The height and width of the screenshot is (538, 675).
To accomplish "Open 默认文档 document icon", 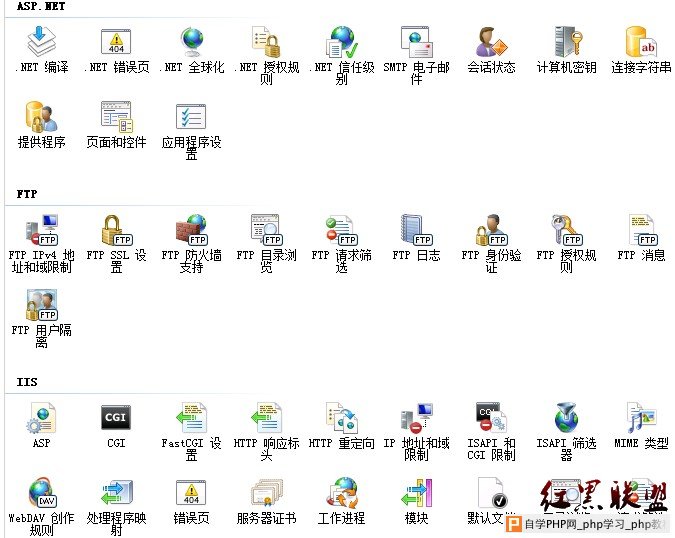I will click(x=491, y=492).
